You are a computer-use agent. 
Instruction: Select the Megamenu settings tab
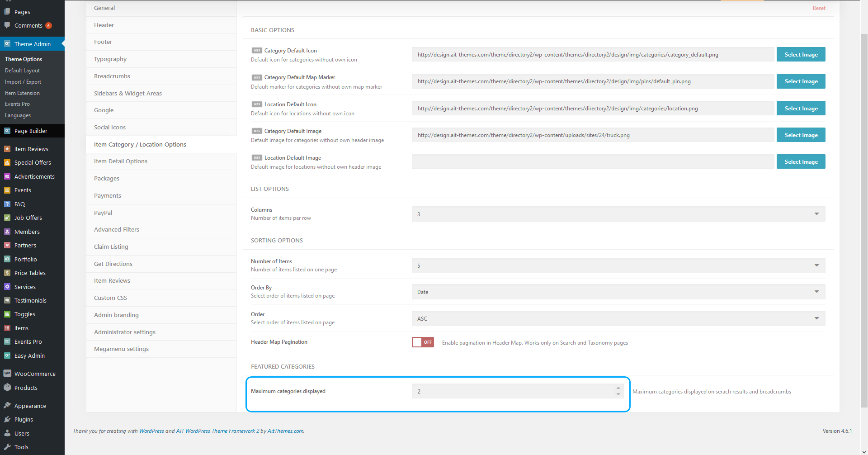pos(161,349)
